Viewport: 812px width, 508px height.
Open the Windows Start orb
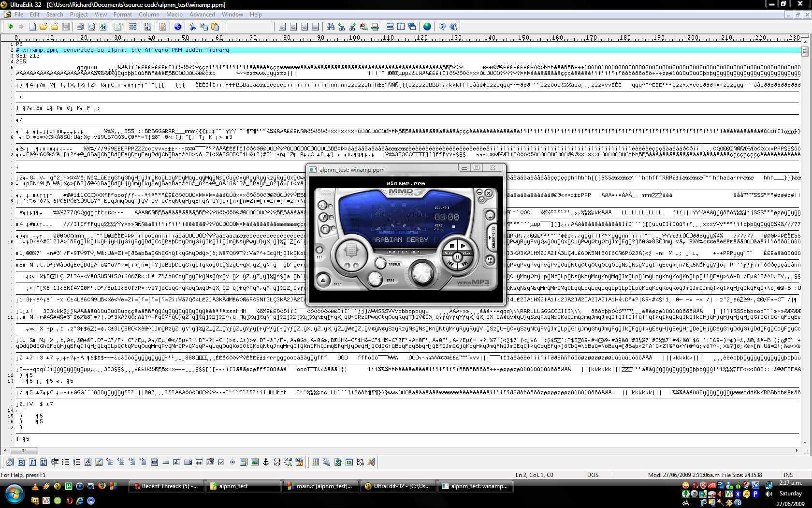coord(14,494)
